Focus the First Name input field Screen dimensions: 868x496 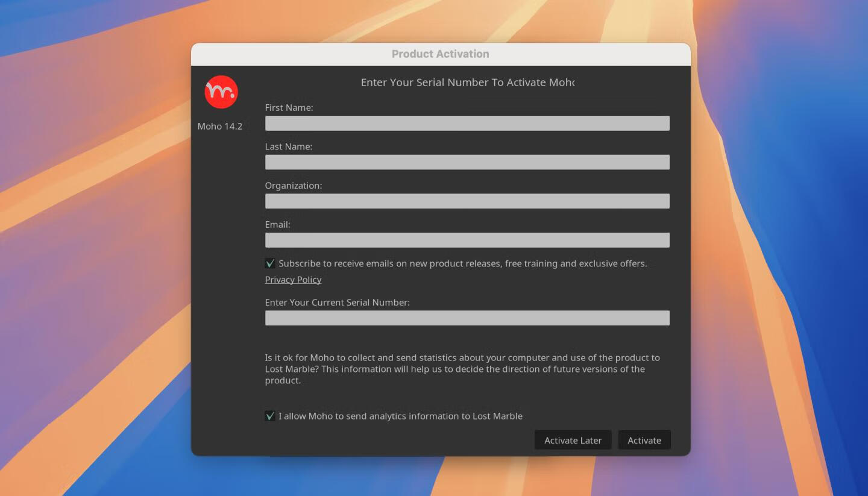pyautogui.click(x=467, y=123)
